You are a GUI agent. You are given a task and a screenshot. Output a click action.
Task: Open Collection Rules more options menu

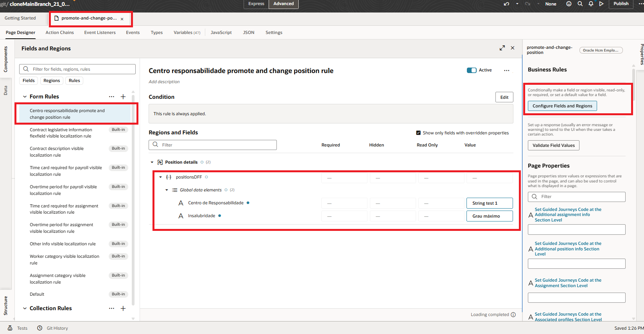(x=112, y=308)
